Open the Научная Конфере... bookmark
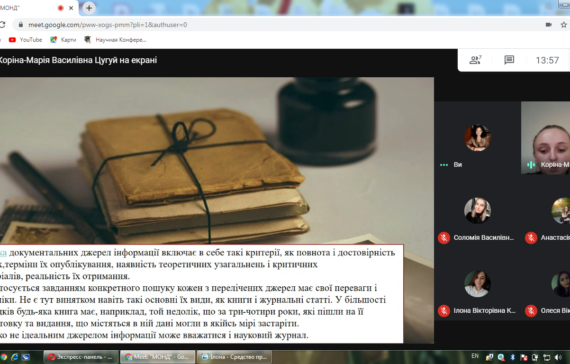The image size is (570, 364). point(115,40)
